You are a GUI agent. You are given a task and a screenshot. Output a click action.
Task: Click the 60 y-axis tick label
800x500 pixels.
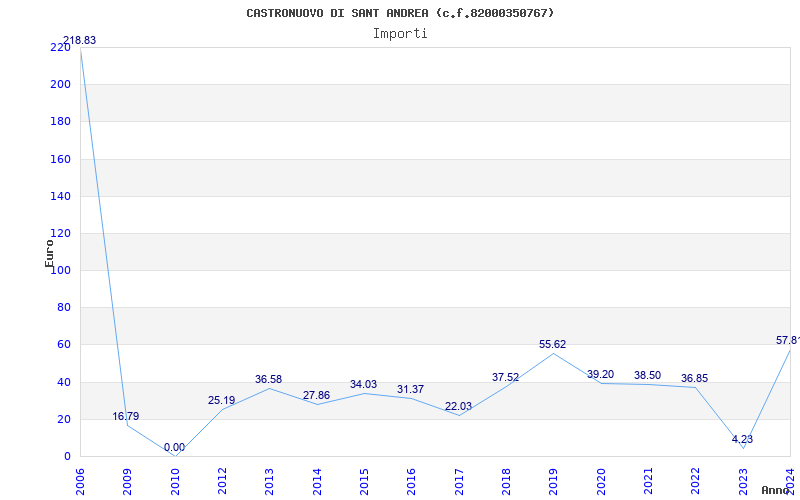click(63, 345)
